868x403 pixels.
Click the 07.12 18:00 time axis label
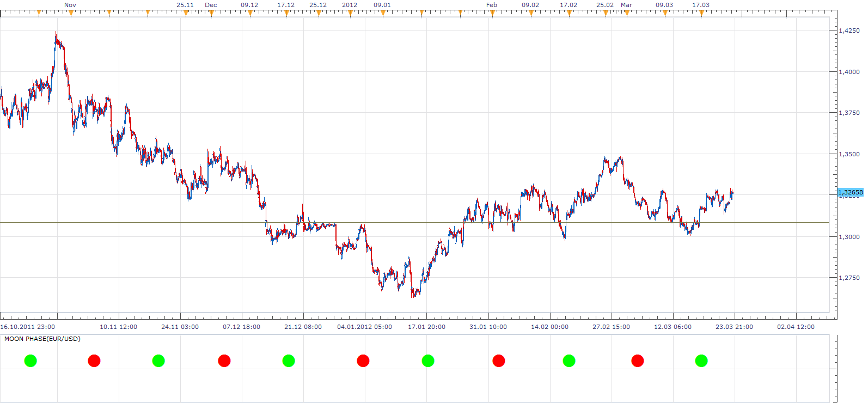click(242, 327)
